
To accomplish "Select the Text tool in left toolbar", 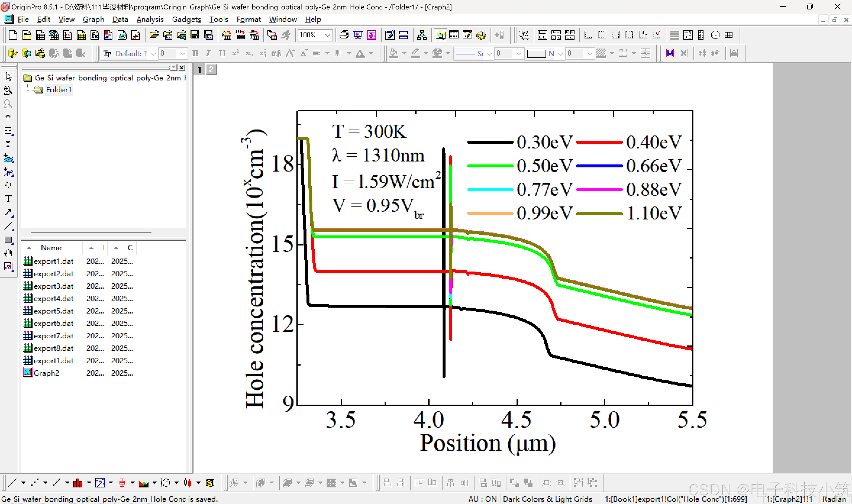I will (8, 199).
